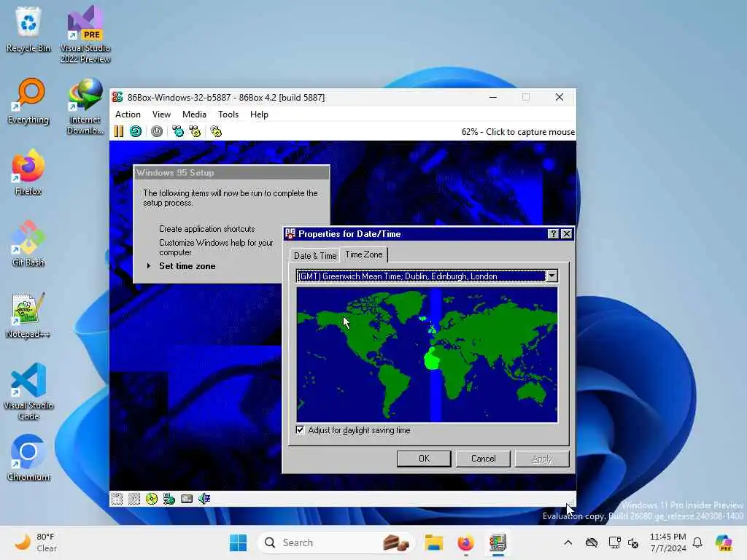747x560 pixels.
Task: Click the Copilot preview tray icon
Action: [724, 542]
